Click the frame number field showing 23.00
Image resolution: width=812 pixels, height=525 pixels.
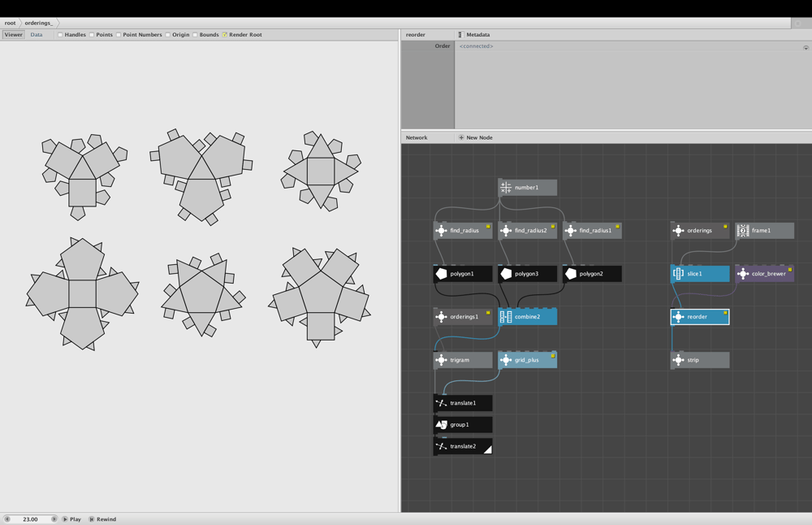(31, 518)
